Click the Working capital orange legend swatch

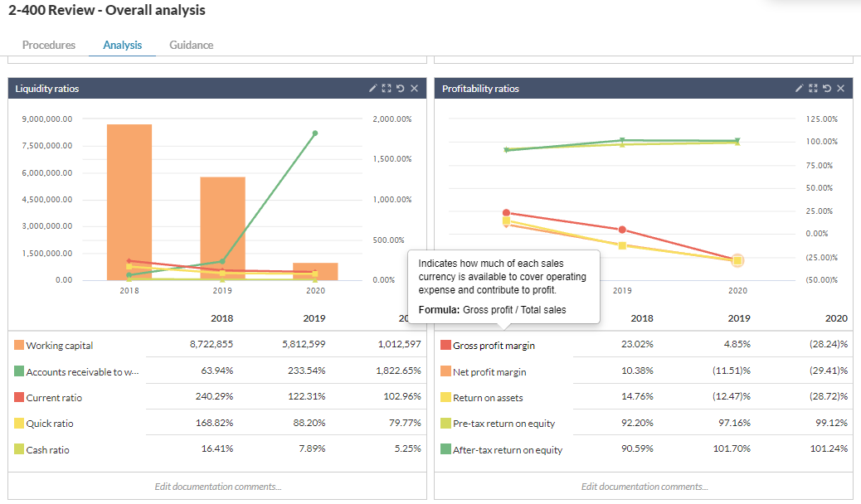19,346
